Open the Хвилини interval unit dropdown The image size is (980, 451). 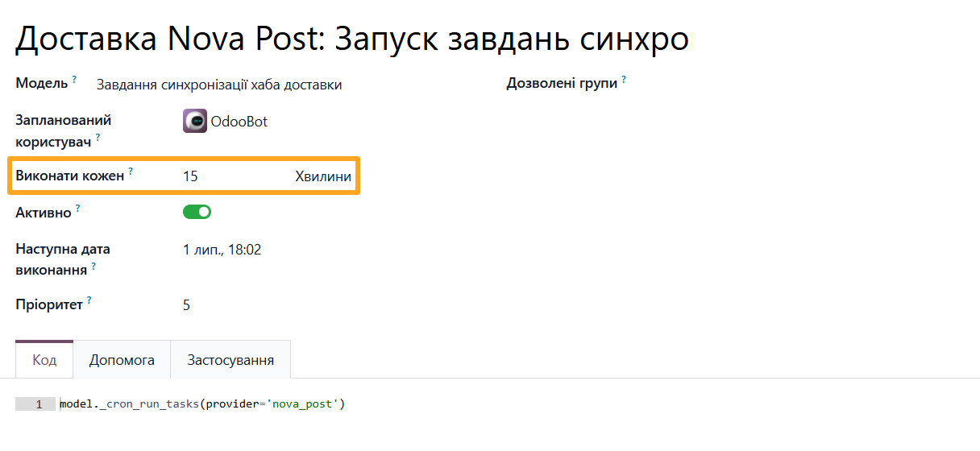coord(323,176)
